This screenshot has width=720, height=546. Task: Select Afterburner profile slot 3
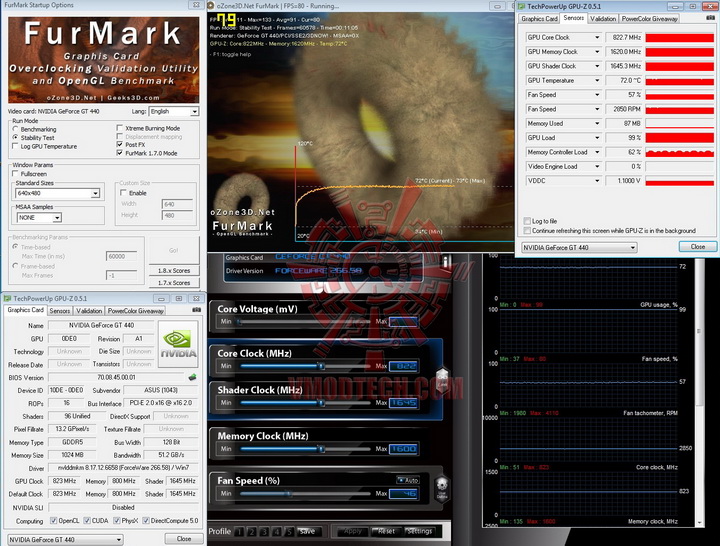tap(264, 532)
